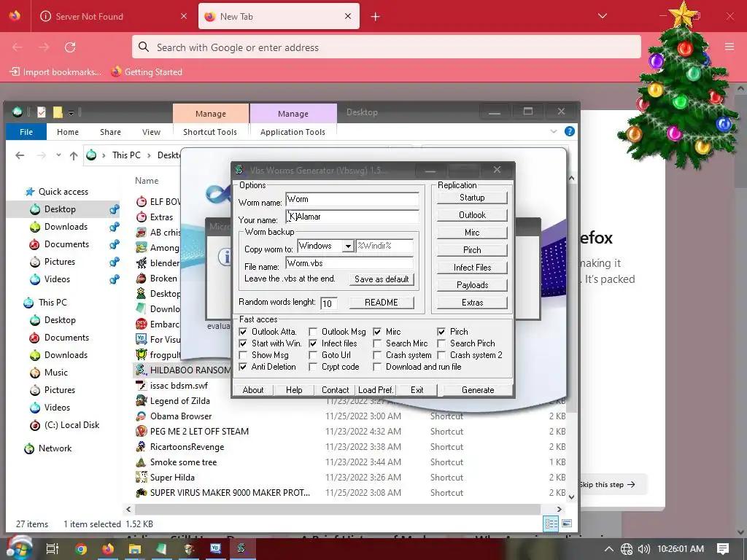Click the RicartoonsRevenge file icon
Image resolution: width=747 pixels, height=560 pixels.
(x=141, y=447)
